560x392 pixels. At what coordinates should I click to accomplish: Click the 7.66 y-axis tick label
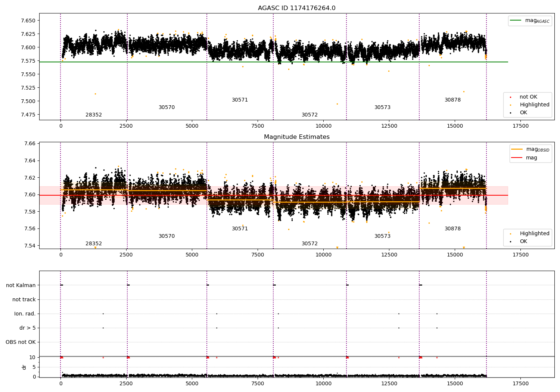pyautogui.click(x=30, y=143)
